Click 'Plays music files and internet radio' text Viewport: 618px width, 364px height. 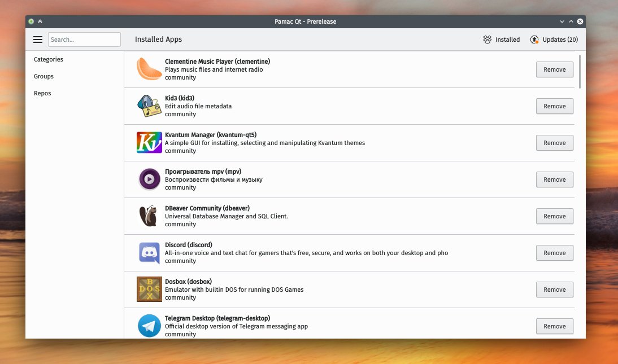tap(214, 69)
